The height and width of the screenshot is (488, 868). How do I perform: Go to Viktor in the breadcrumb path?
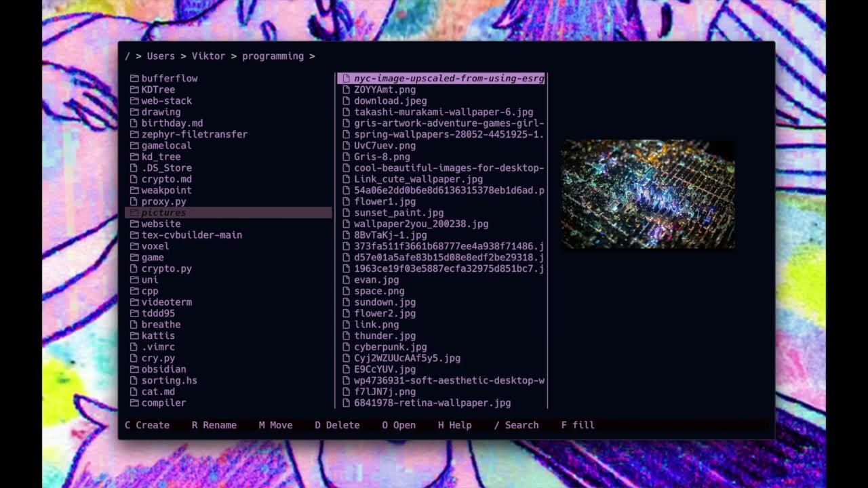(208, 56)
